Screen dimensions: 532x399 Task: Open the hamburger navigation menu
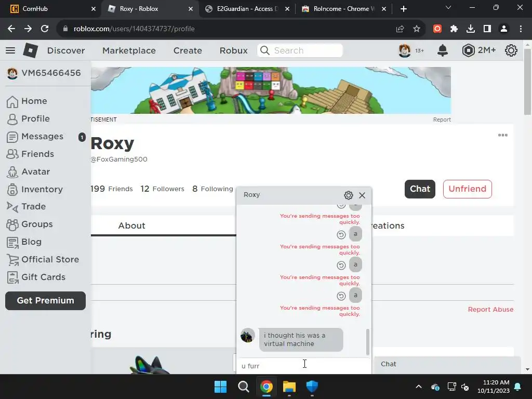coord(10,50)
